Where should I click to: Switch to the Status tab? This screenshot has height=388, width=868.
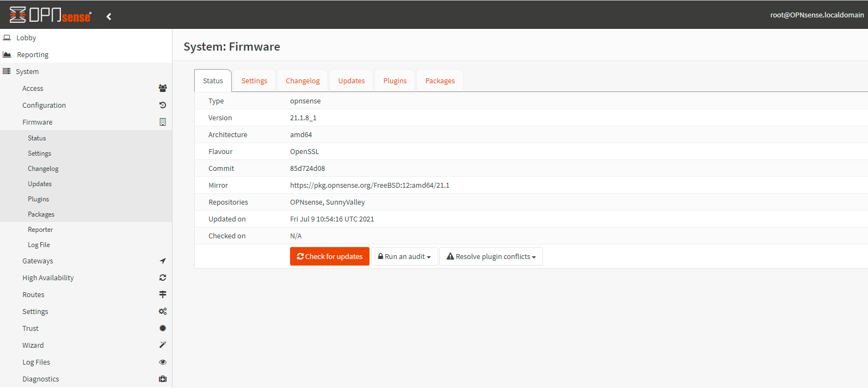point(213,81)
